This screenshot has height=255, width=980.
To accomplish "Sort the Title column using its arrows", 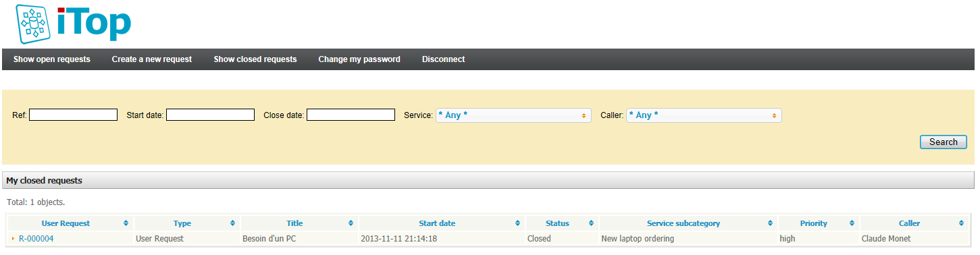I will (351, 223).
